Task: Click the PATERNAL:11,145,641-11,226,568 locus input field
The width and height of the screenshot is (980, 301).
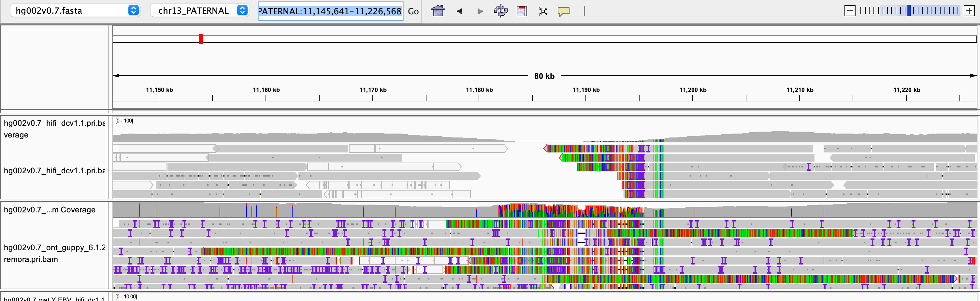Action: (330, 11)
